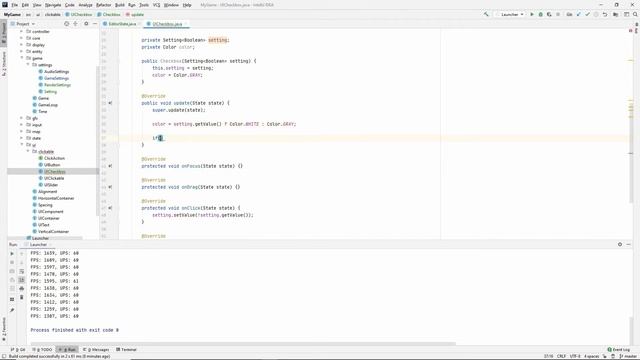Print the Run console output

pyautogui.click(x=22, y=289)
